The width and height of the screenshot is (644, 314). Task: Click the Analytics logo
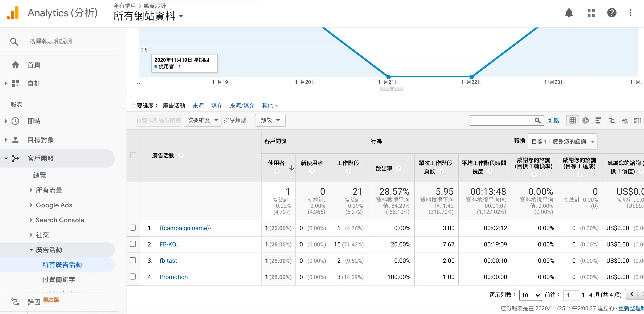13,13
